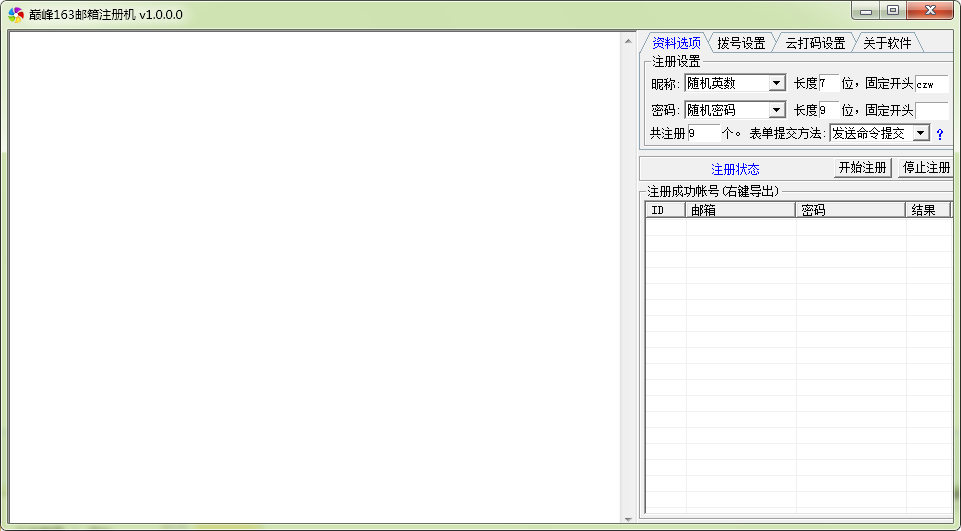Screen dimensions: 961x531
Task: Click the 注册成功帐号(右键导出) group label
Action: (713, 191)
